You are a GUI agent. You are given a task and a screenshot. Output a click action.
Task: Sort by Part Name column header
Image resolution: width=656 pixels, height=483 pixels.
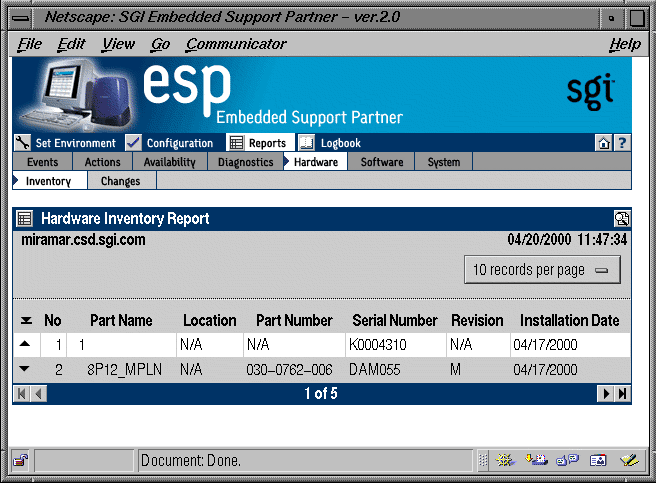coord(121,321)
